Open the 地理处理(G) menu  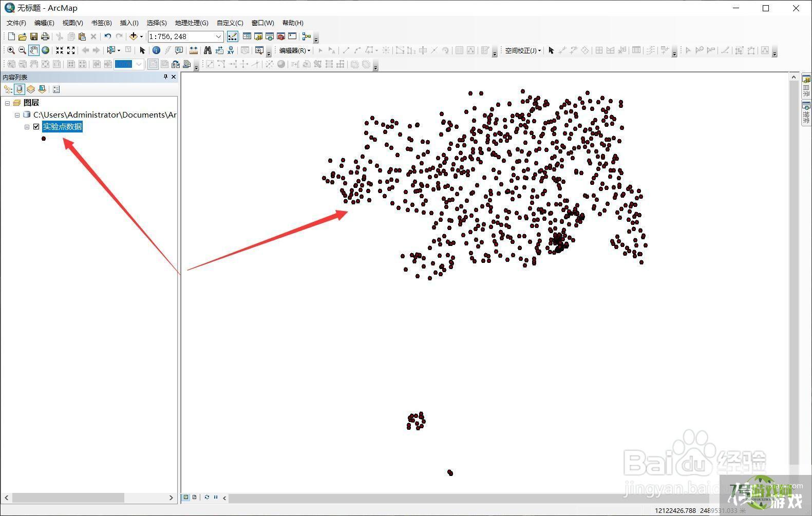click(x=192, y=23)
